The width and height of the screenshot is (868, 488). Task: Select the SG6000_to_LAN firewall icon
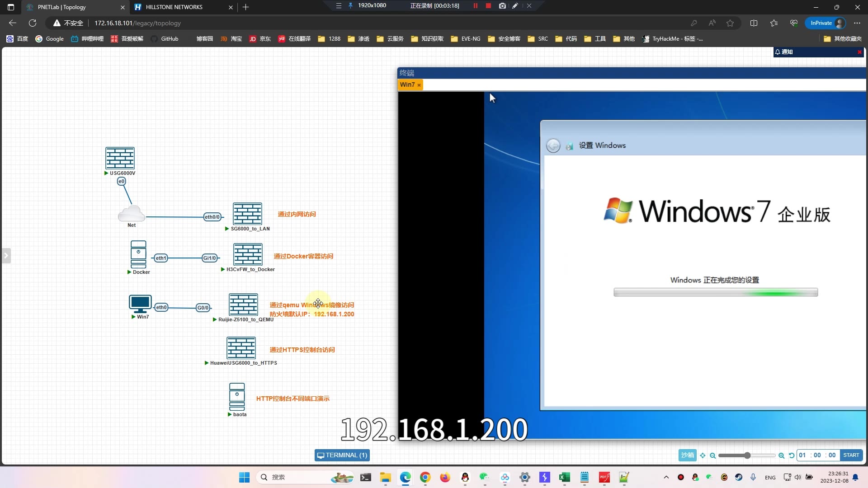[x=247, y=214]
